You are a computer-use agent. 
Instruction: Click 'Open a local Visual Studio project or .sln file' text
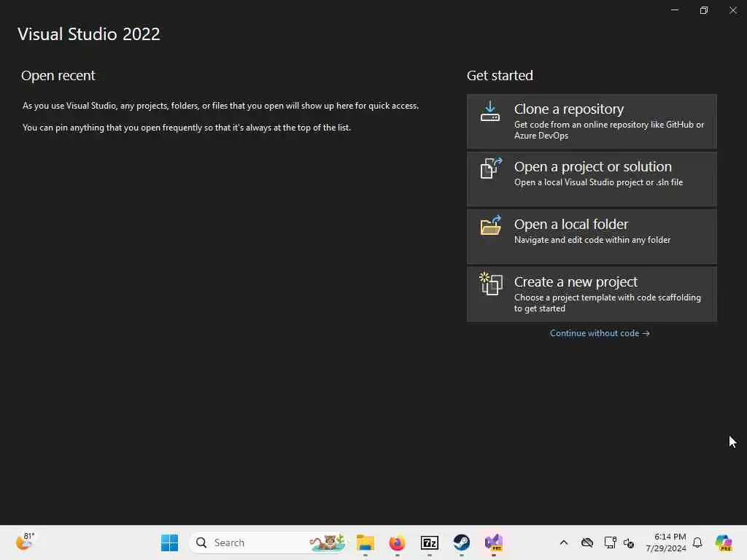pos(598,182)
